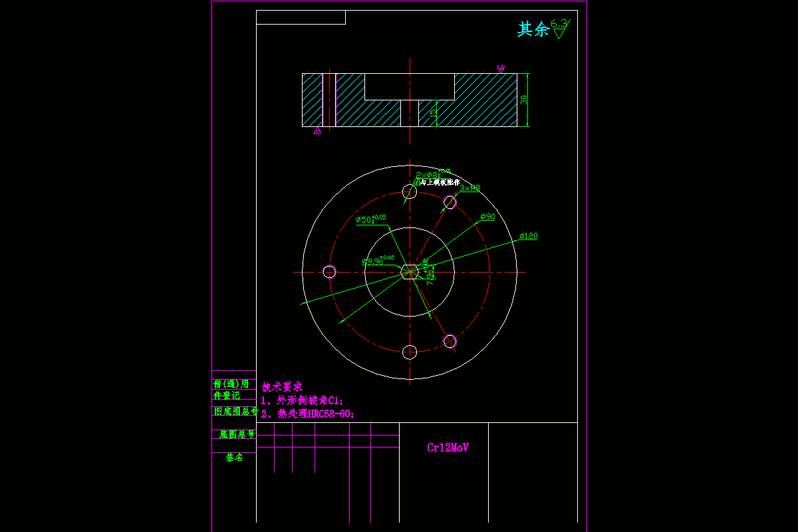Select the 15 depth dimension in section
The height and width of the screenshot is (532, 798).
pyautogui.click(x=433, y=113)
